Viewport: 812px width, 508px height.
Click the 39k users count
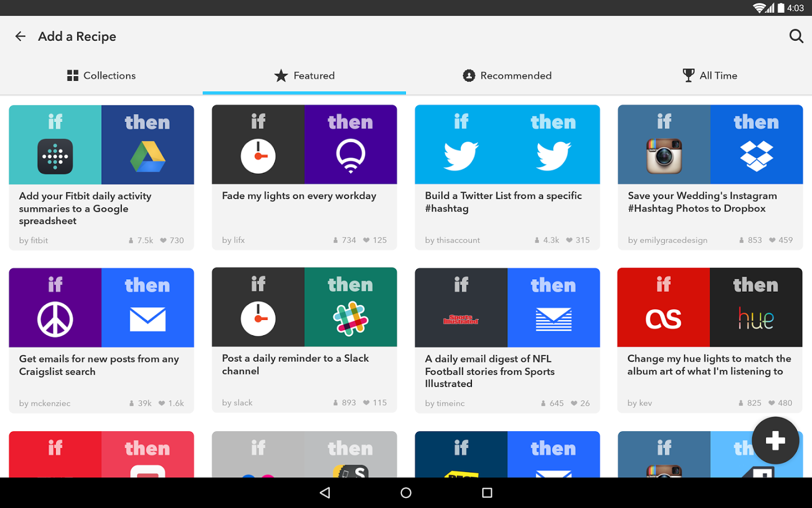tap(140, 403)
